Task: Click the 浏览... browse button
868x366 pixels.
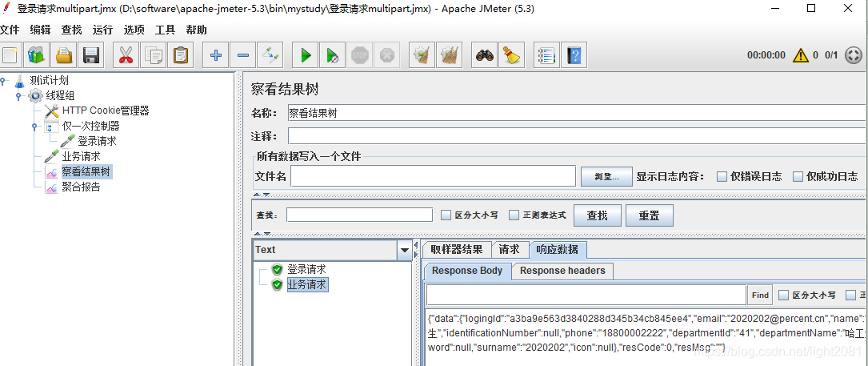Action: point(606,177)
